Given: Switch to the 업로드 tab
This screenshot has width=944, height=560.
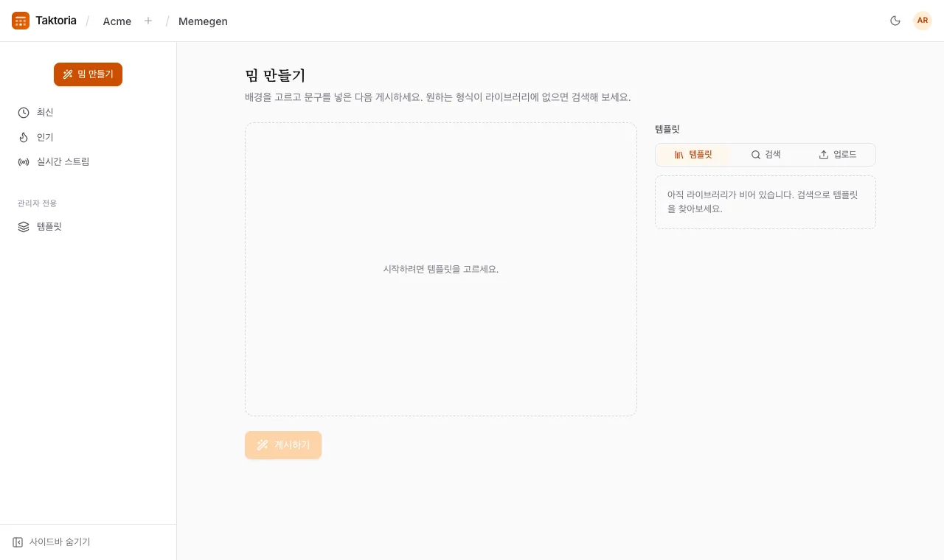Looking at the screenshot, I should coord(838,155).
